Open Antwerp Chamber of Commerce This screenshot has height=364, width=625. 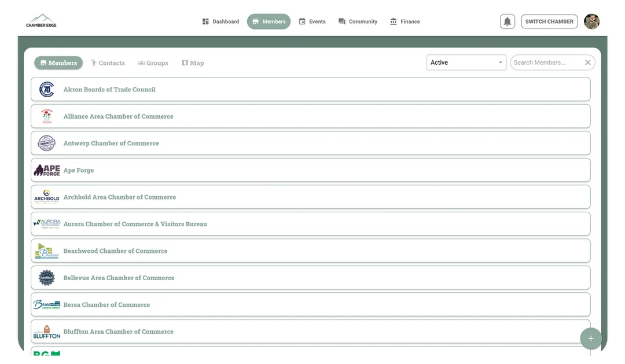[x=311, y=143]
